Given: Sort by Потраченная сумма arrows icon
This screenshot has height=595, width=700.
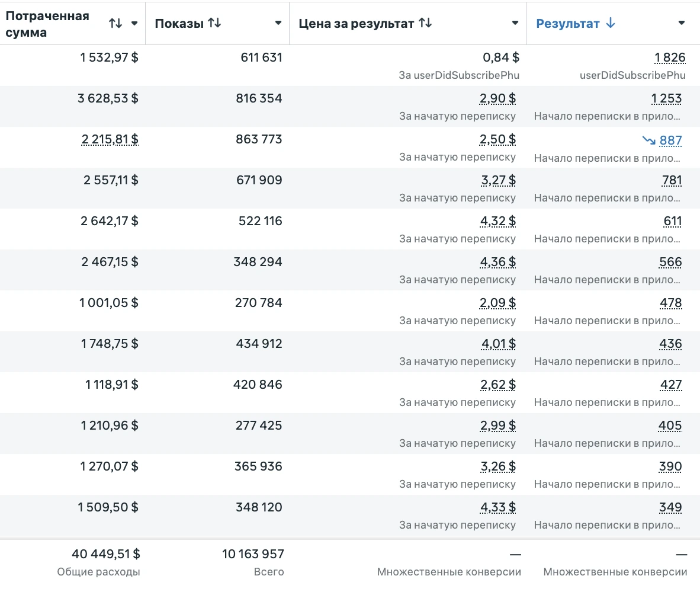Looking at the screenshot, I should 115,23.
